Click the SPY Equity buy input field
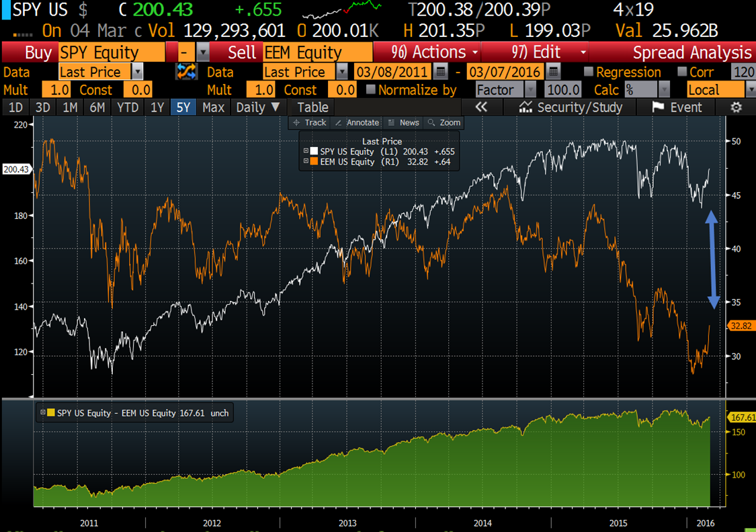Viewport: 756px width, 532px height. click(112, 52)
